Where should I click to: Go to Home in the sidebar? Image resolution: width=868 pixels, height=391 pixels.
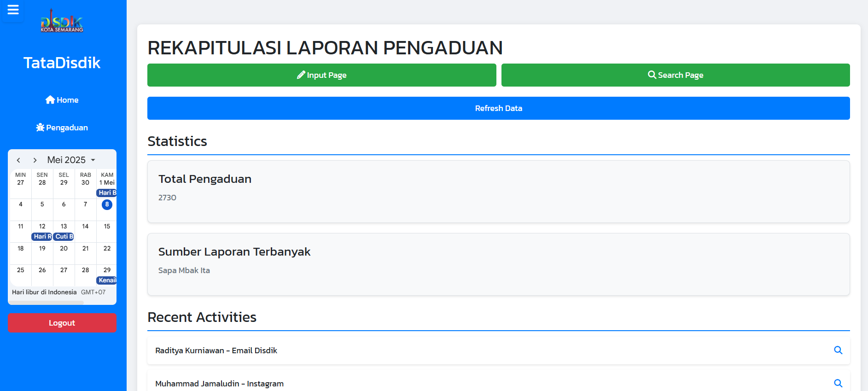(x=62, y=100)
